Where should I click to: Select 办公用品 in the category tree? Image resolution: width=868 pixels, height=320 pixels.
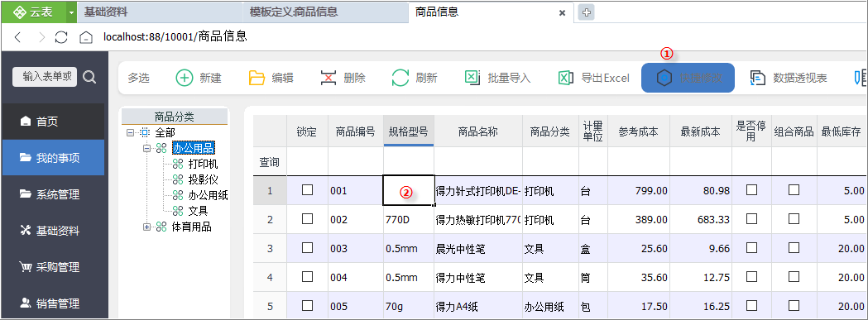[x=193, y=148]
